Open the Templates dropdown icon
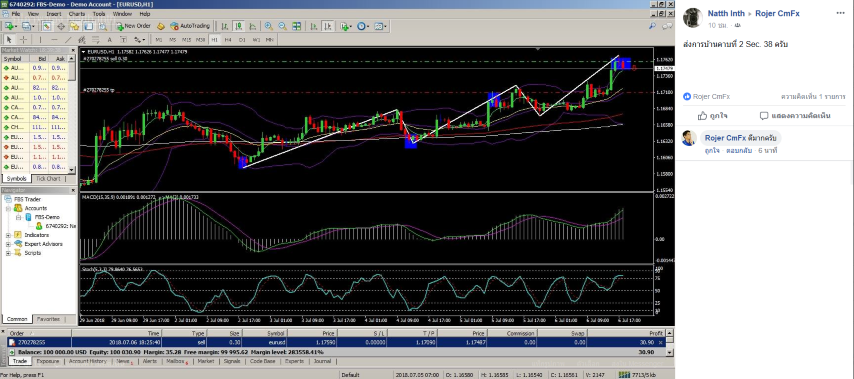This screenshot has width=854, height=379. [x=381, y=26]
